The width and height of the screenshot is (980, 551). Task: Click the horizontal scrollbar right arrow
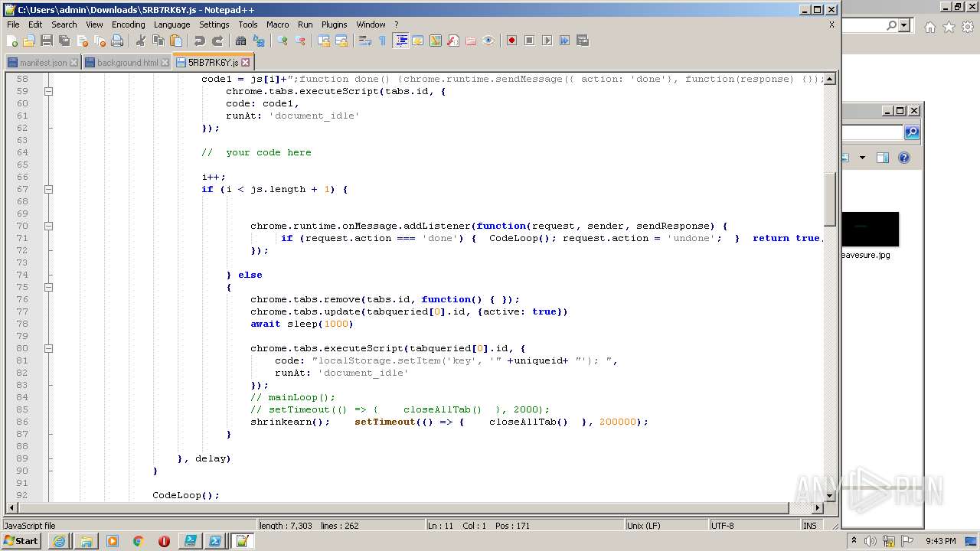(x=818, y=507)
